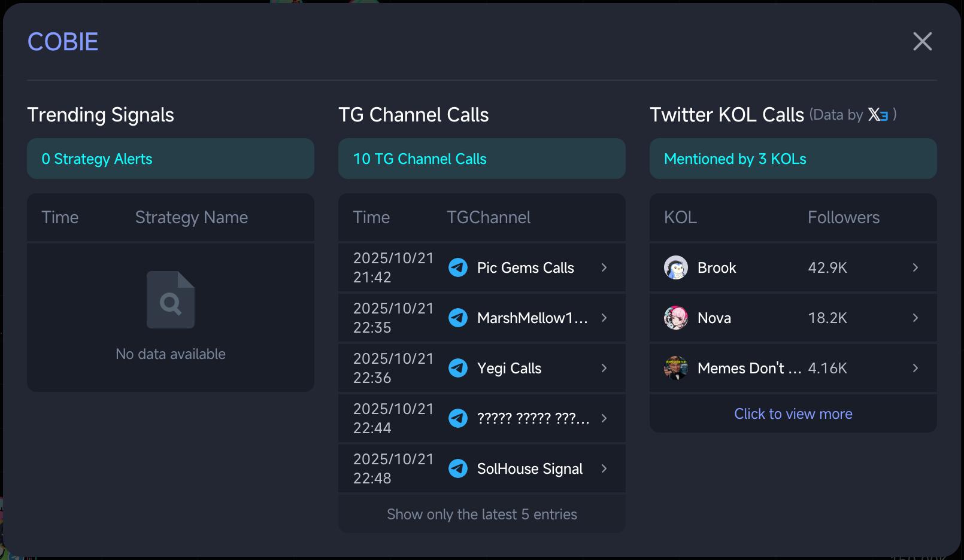Viewport: 964px width, 560px height.
Task: Click the Telegram icon beside Yegi Calls
Action: click(x=458, y=368)
